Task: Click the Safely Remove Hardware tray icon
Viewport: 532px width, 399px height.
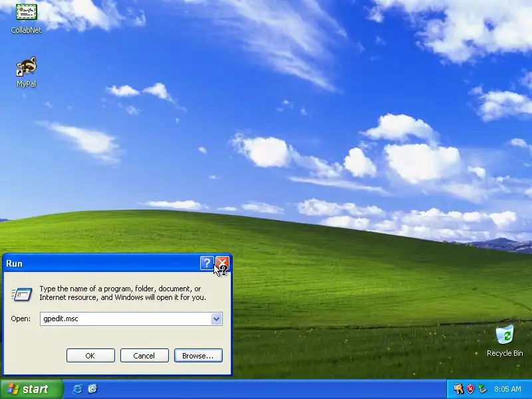Action: (481, 389)
